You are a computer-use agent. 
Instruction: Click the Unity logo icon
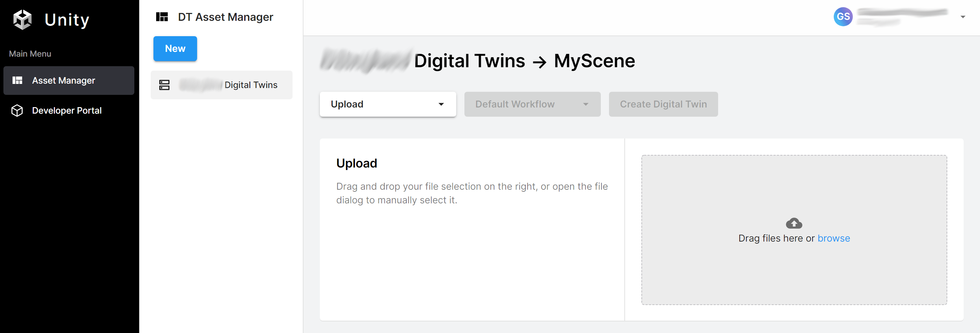coord(22,20)
